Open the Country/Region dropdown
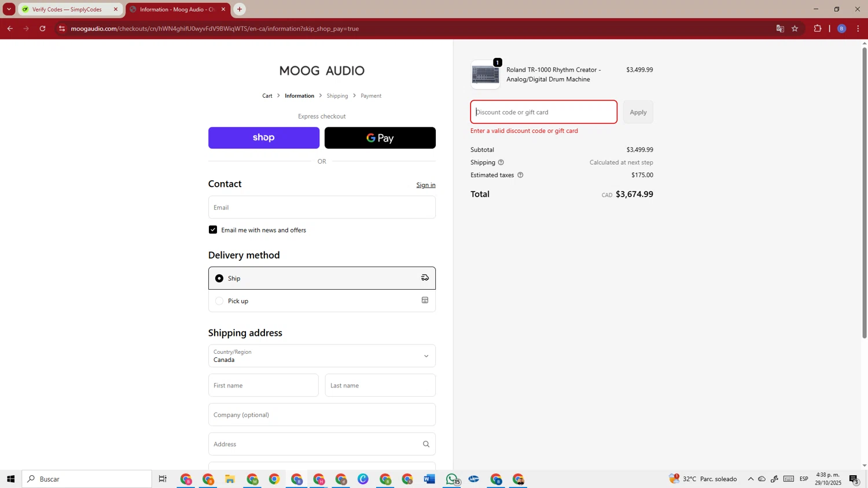 click(322, 356)
